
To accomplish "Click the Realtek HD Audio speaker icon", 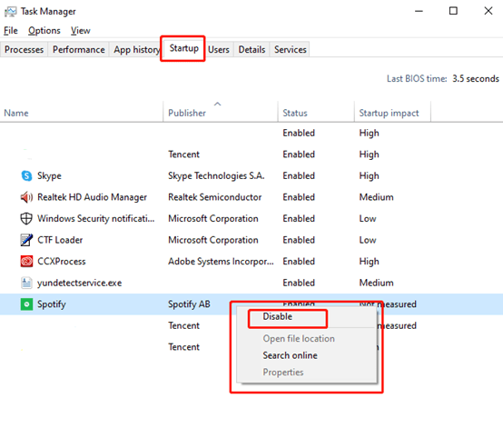I will coord(26,197).
